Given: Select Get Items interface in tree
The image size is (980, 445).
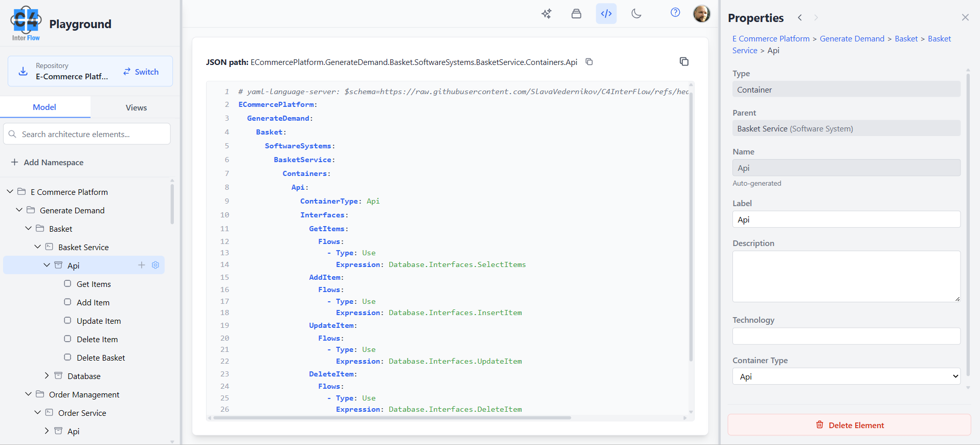Looking at the screenshot, I should (x=94, y=284).
